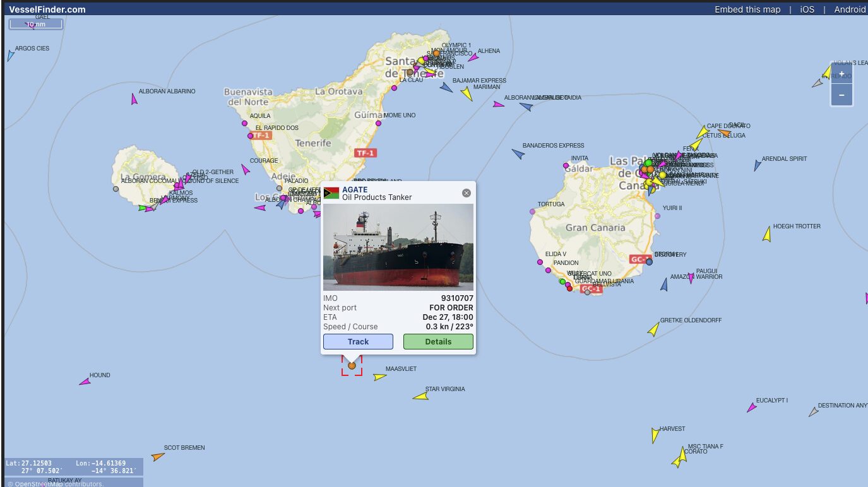Viewport: 868px width, 487px height.
Task: Close the AGATE vessel popup
Action: click(x=467, y=193)
